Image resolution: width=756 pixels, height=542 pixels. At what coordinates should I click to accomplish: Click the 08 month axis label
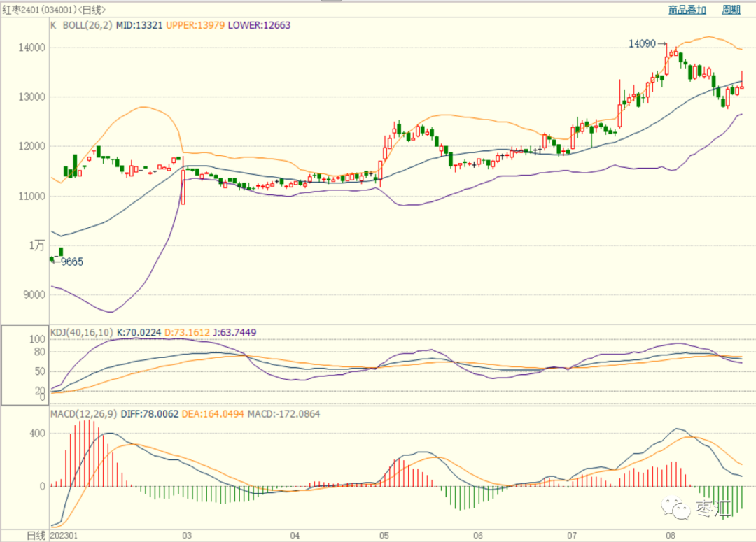(671, 535)
